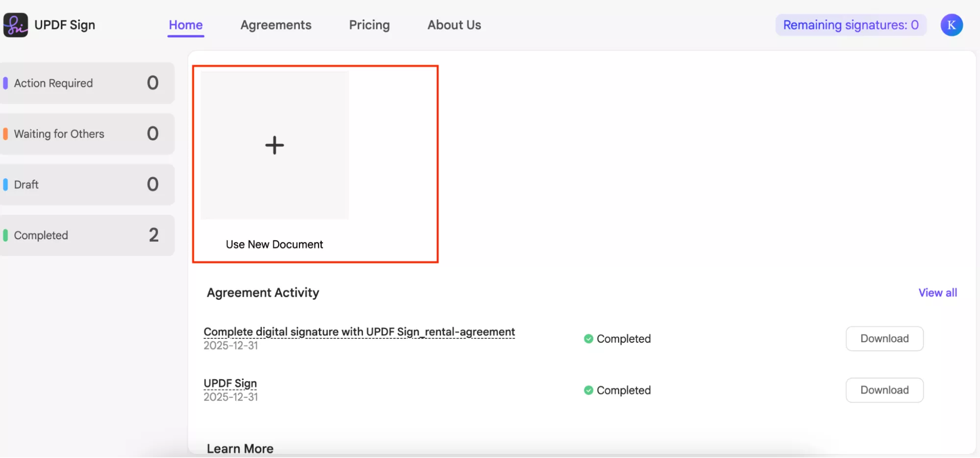Image resolution: width=980 pixels, height=458 pixels.
Task: Download the rental-agreement document
Action: [884, 338]
